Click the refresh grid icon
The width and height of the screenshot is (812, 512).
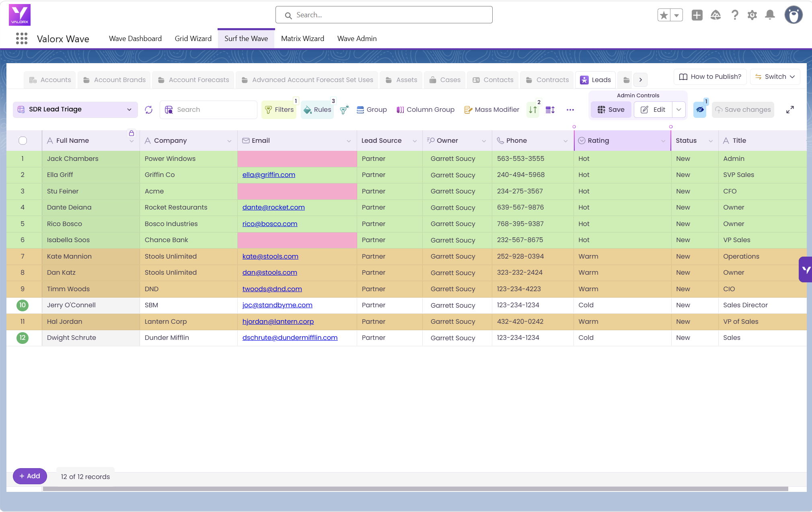pyautogui.click(x=149, y=110)
